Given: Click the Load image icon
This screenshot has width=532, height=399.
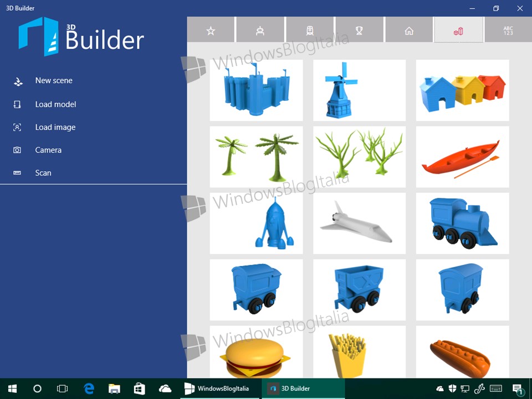Looking at the screenshot, I should (x=17, y=127).
